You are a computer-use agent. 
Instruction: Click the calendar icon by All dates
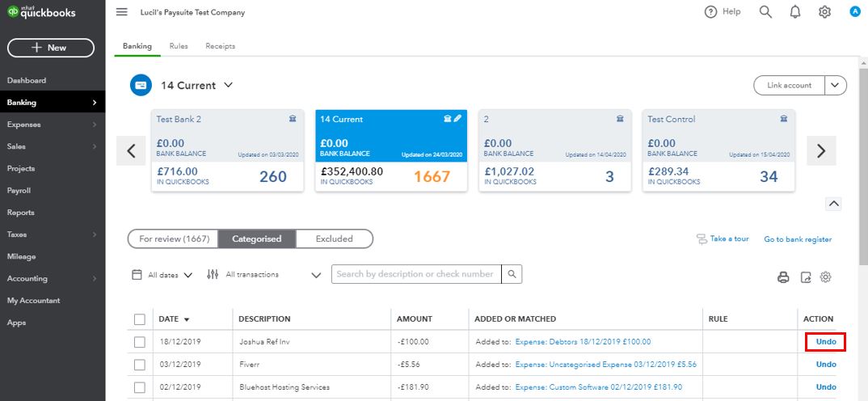137,274
